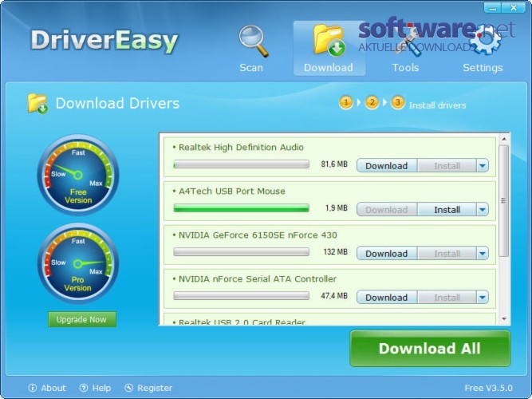Click the 47,4 MB size label
Image resolution: width=532 pixels, height=399 pixels.
pos(334,296)
